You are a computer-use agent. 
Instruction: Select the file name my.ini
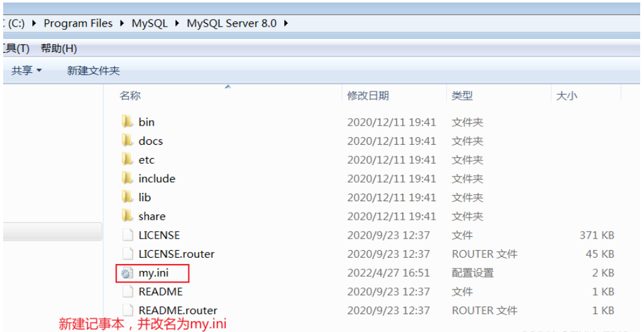154,273
